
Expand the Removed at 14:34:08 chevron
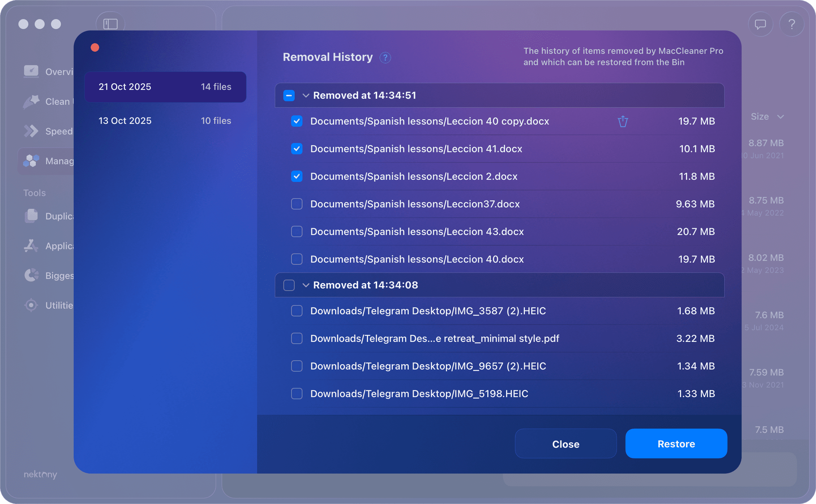click(305, 285)
